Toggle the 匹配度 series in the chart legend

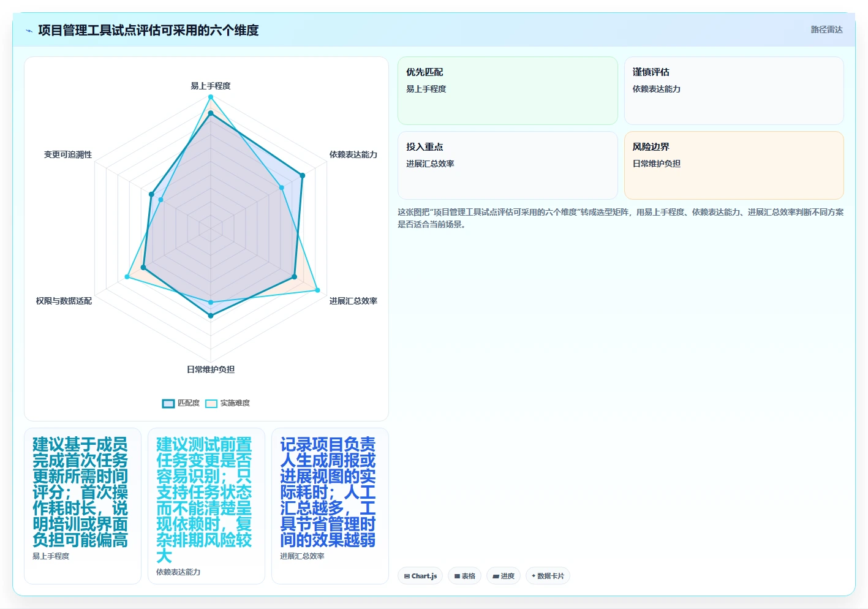point(181,403)
